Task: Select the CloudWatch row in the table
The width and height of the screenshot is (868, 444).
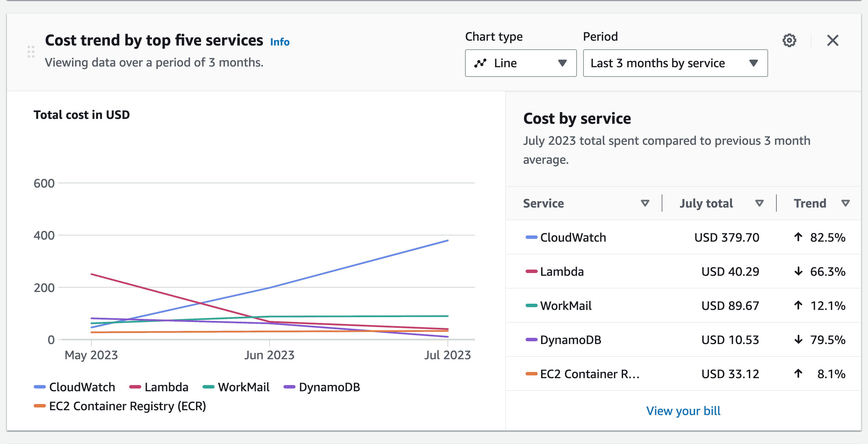Action: 573,237
